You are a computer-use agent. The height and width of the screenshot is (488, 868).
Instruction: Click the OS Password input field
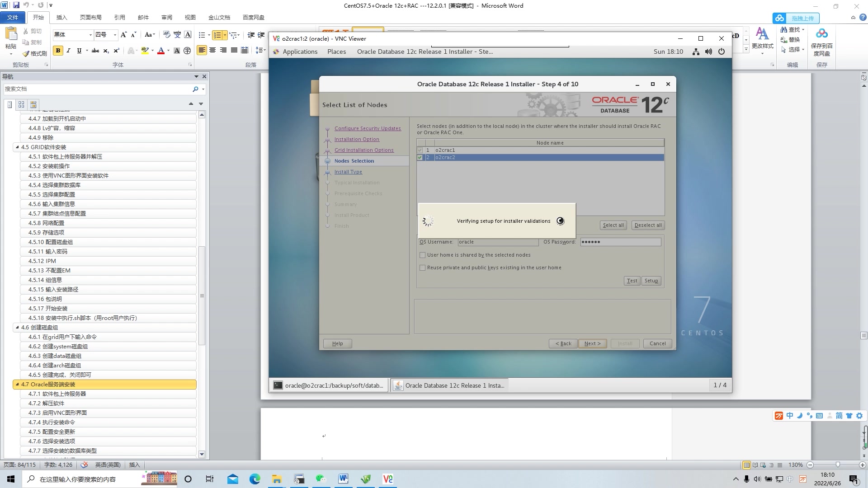[620, 242]
